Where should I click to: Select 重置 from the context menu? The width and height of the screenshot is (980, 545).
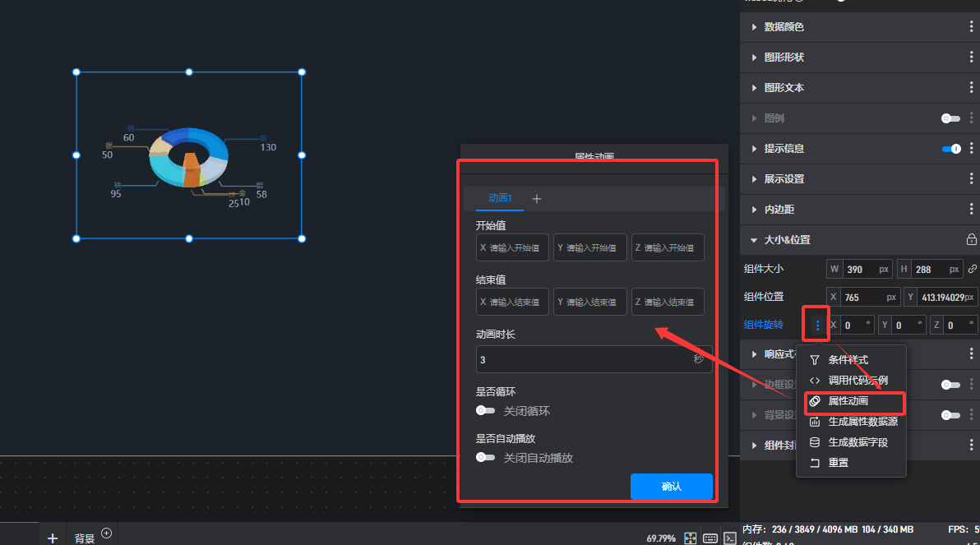[x=851, y=463]
